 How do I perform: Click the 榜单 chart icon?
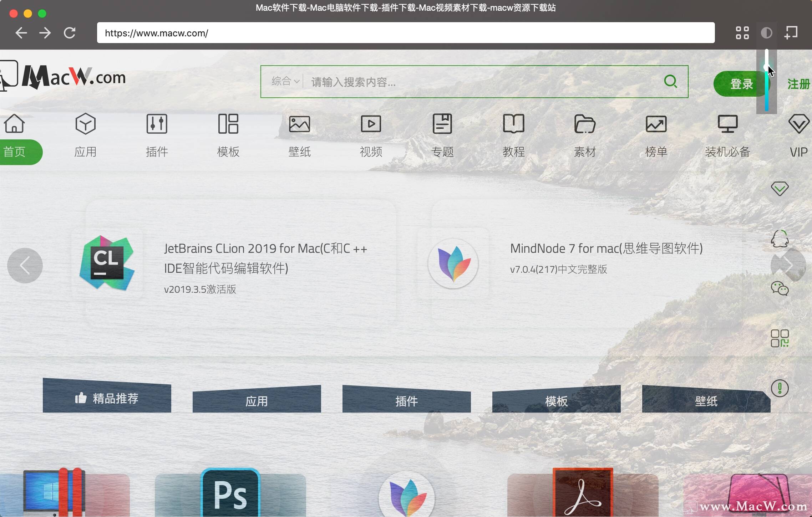tap(656, 124)
